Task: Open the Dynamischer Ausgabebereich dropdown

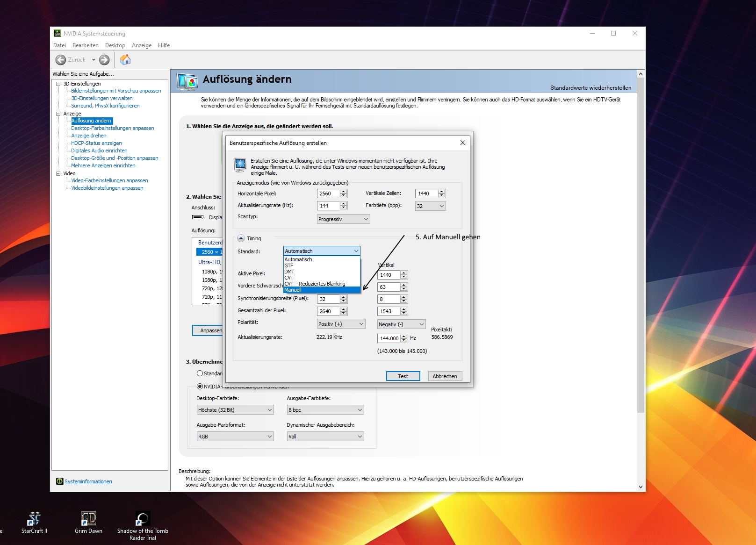Action: (325, 437)
